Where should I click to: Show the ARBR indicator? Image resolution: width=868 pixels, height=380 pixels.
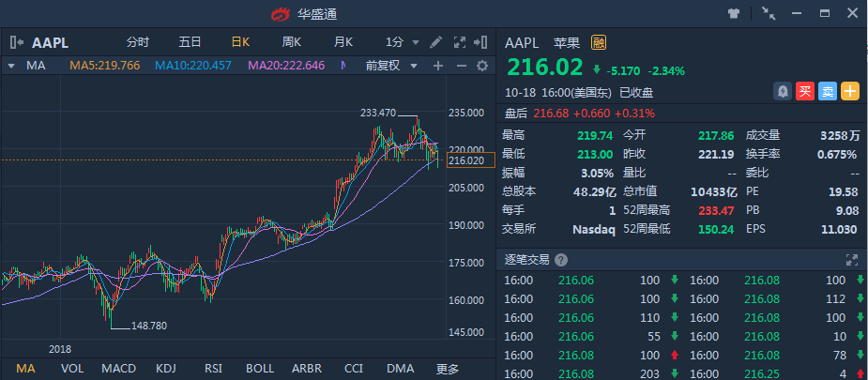tap(309, 369)
